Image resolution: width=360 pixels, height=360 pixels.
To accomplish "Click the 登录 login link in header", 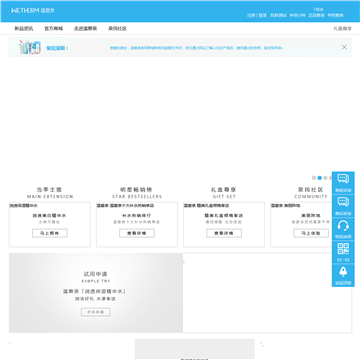I will click(263, 15).
